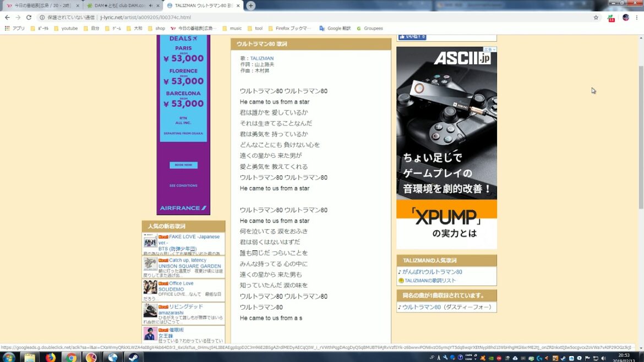Click the Steam icon in the taskbar
The width and height of the screenshot is (644, 362).
(x=133, y=357)
